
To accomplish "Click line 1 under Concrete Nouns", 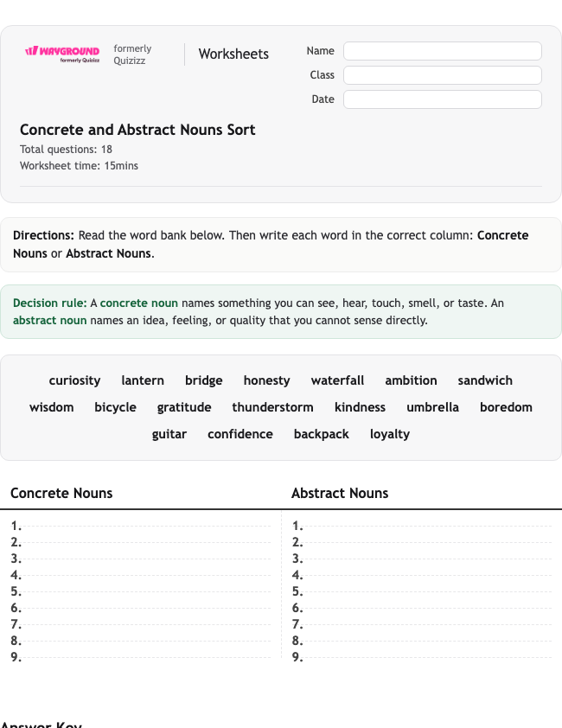I will (141, 526).
